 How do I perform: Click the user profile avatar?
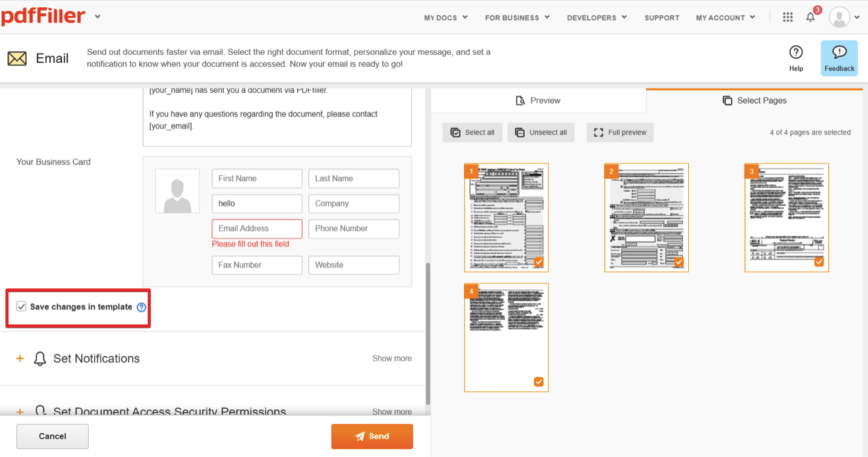(x=839, y=17)
